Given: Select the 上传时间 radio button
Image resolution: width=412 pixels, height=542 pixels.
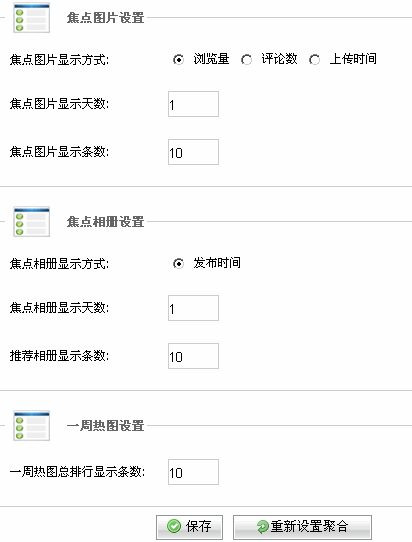Looking at the screenshot, I should [315, 60].
